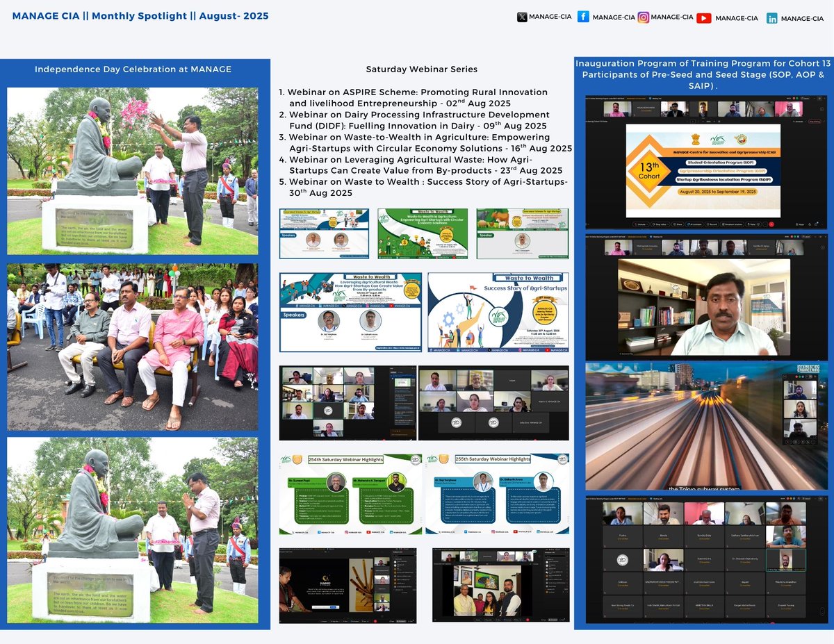Open the LinkedIn icon in header
This screenshot has height=644, width=834.
pyautogui.click(x=772, y=18)
